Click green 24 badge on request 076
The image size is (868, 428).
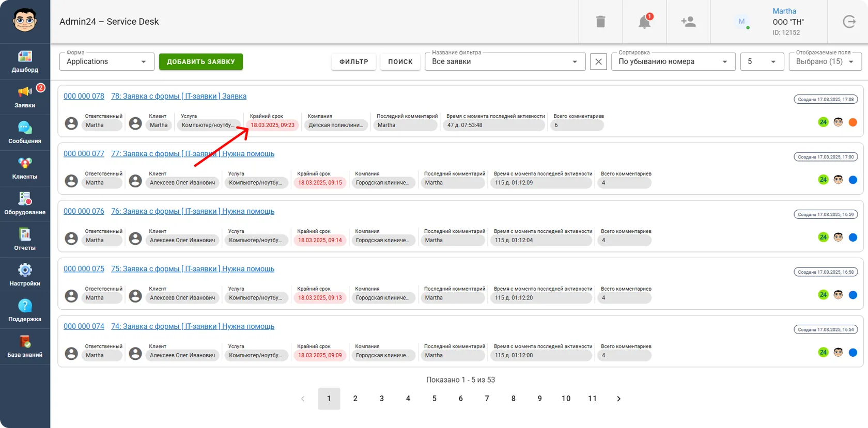pos(823,237)
